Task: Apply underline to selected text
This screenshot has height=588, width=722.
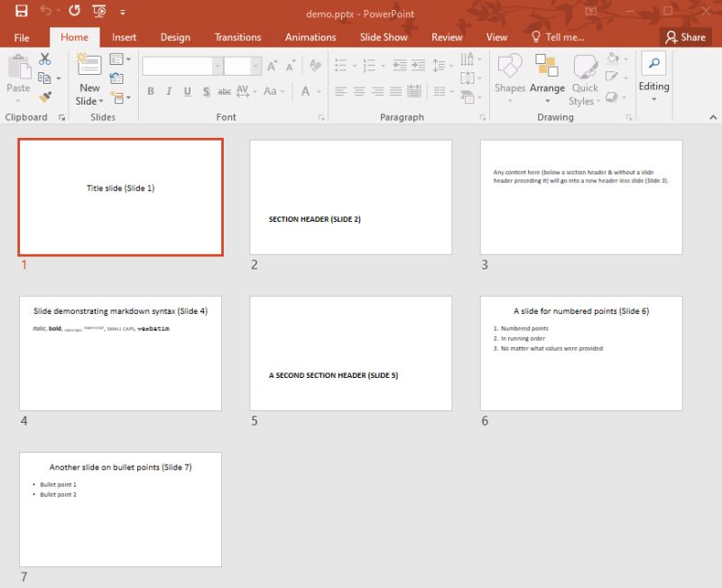Action: [188, 90]
